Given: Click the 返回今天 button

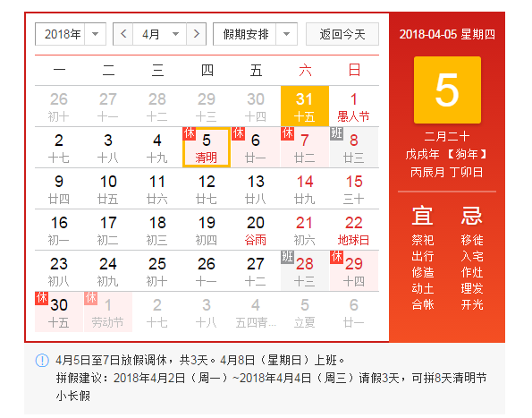Looking at the screenshot, I should pos(342,34).
